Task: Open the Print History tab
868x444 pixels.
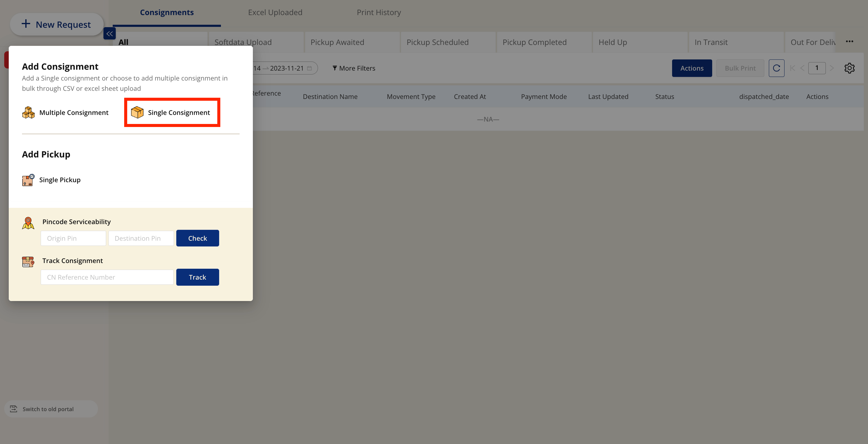Action: pos(379,12)
